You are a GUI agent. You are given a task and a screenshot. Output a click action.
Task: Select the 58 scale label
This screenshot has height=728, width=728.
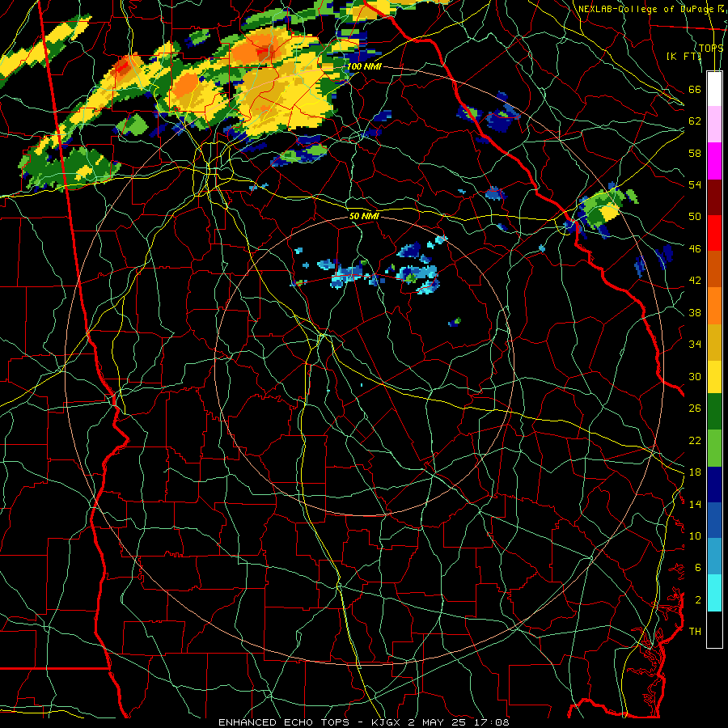[x=695, y=153]
